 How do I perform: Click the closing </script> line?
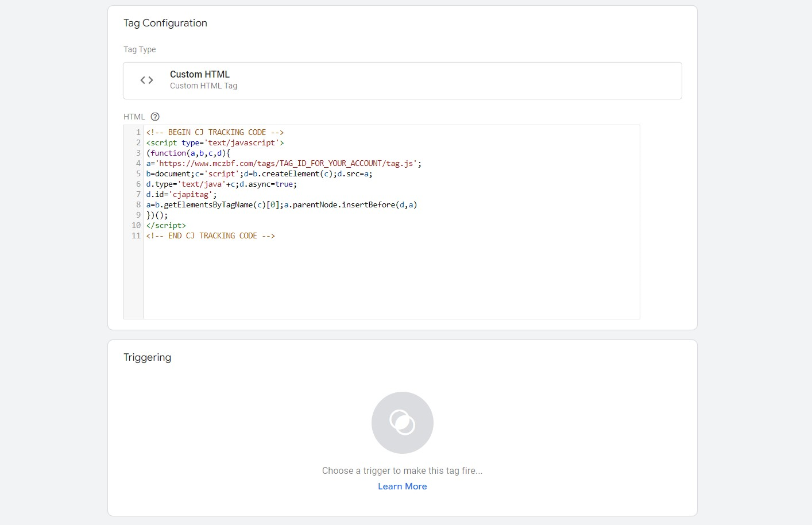tap(167, 226)
